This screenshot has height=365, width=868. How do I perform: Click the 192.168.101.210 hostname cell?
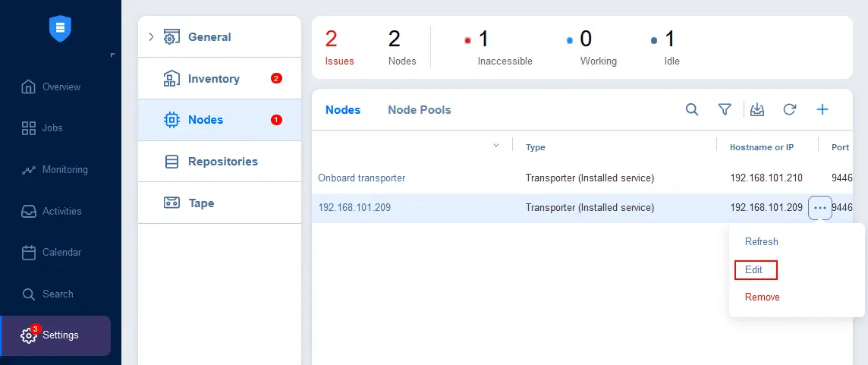click(x=766, y=178)
